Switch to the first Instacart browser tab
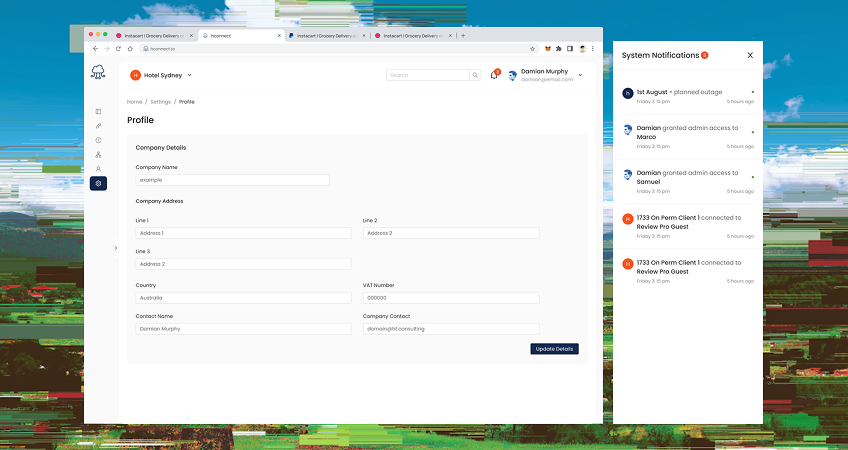The height and width of the screenshot is (450, 848). click(x=154, y=36)
